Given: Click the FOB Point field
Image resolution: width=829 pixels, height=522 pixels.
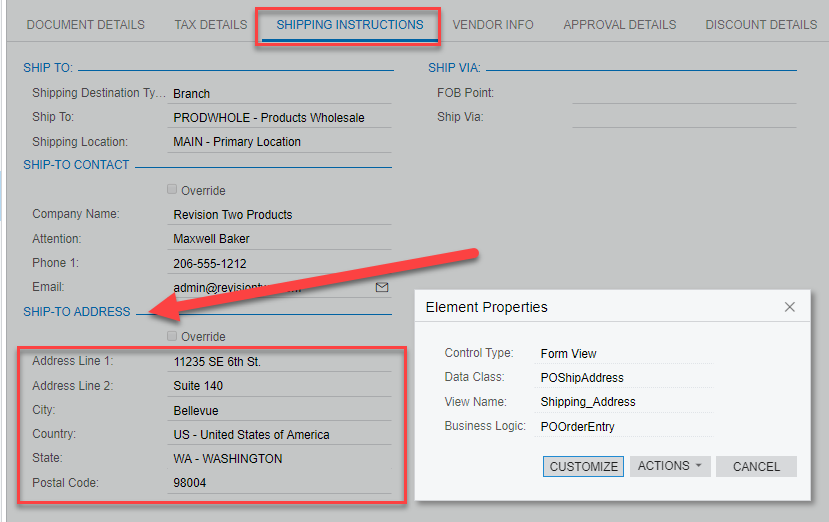Looking at the screenshot, I should pos(684,93).
